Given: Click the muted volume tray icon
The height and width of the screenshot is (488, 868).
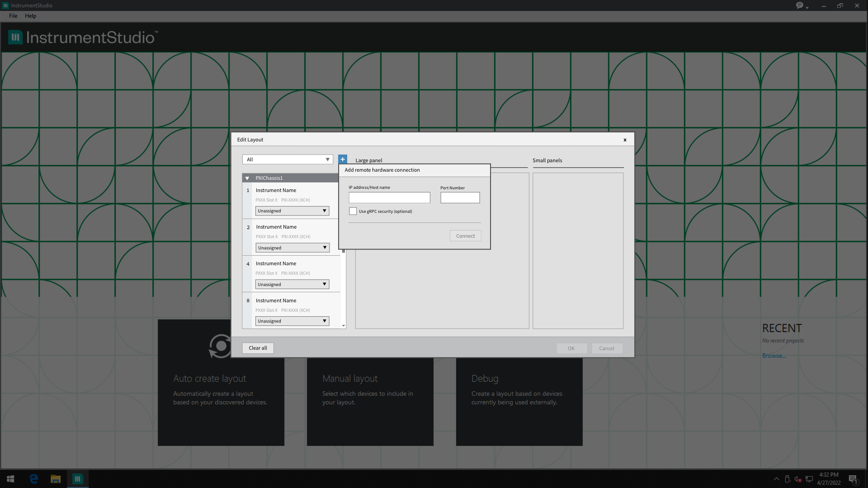Looking at the screenshot, I should pos(798,479).
